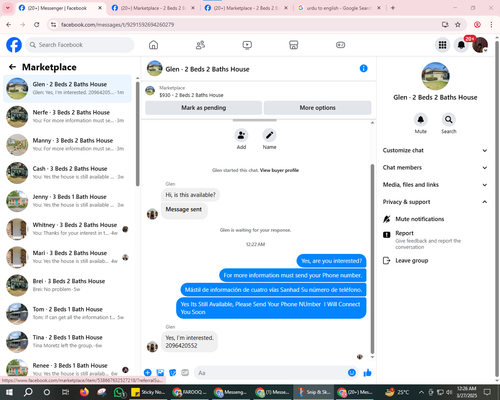Open Windows Start menu
Image resolution: width=500 pixels, height=400 pixels.
click(9, 392)
